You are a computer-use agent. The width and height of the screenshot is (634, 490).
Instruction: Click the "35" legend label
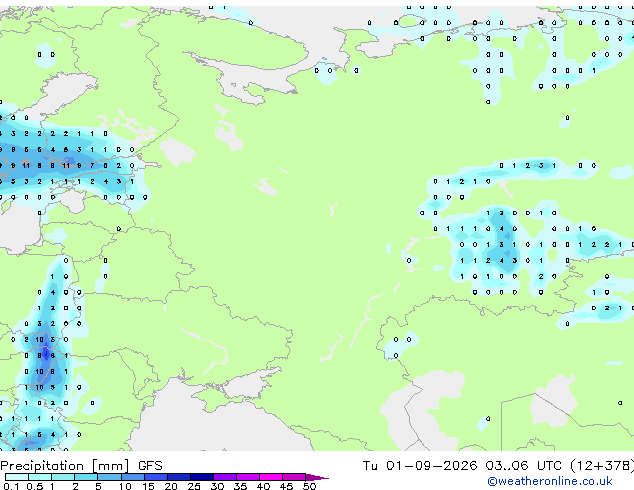pyautogui.click(x=240, y=486)
